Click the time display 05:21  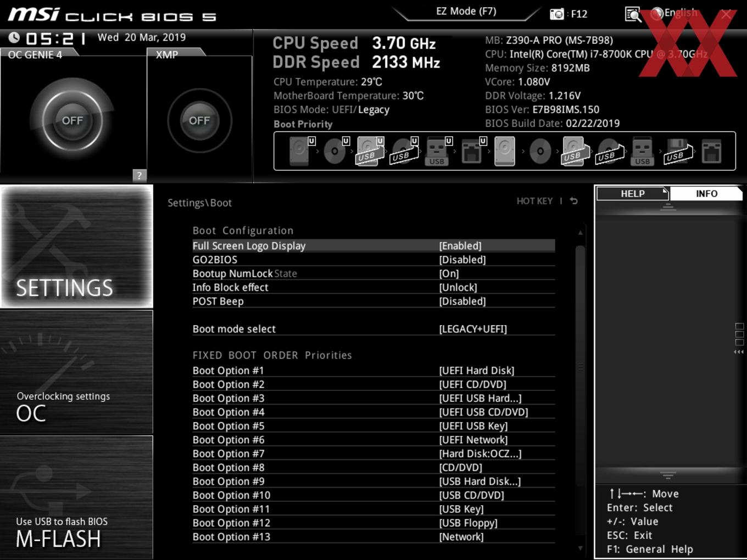(x=56, y=38)
